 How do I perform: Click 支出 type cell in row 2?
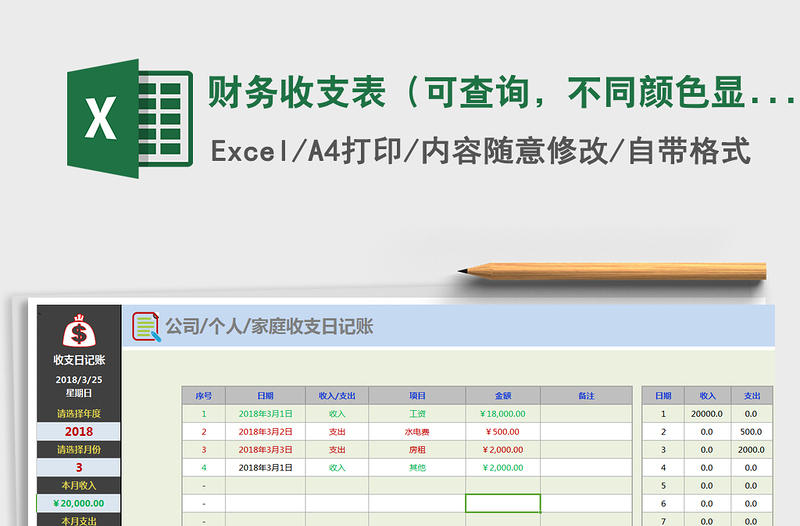tap(337, 432)
